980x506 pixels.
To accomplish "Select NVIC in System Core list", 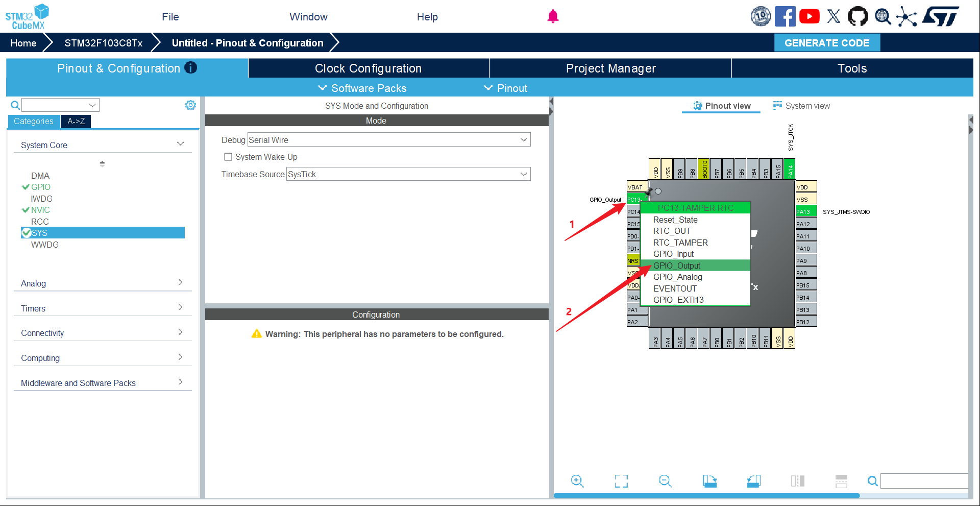I will tap(40, 210).
